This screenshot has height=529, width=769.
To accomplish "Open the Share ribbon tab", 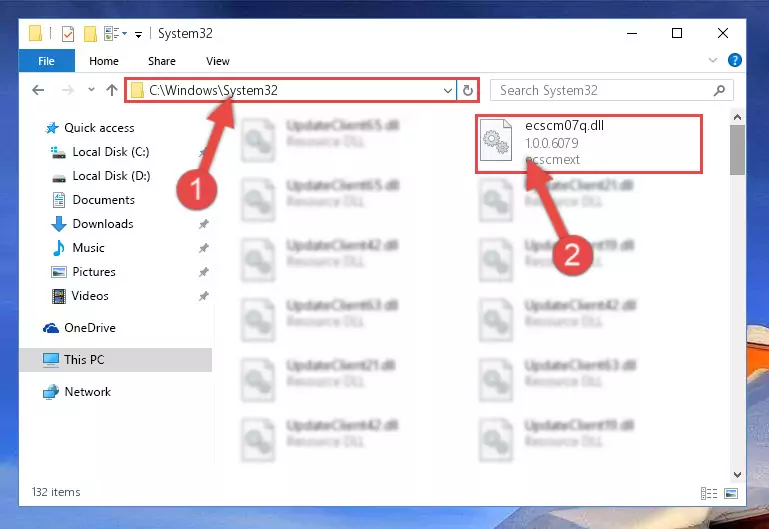I will click(162, 61).
